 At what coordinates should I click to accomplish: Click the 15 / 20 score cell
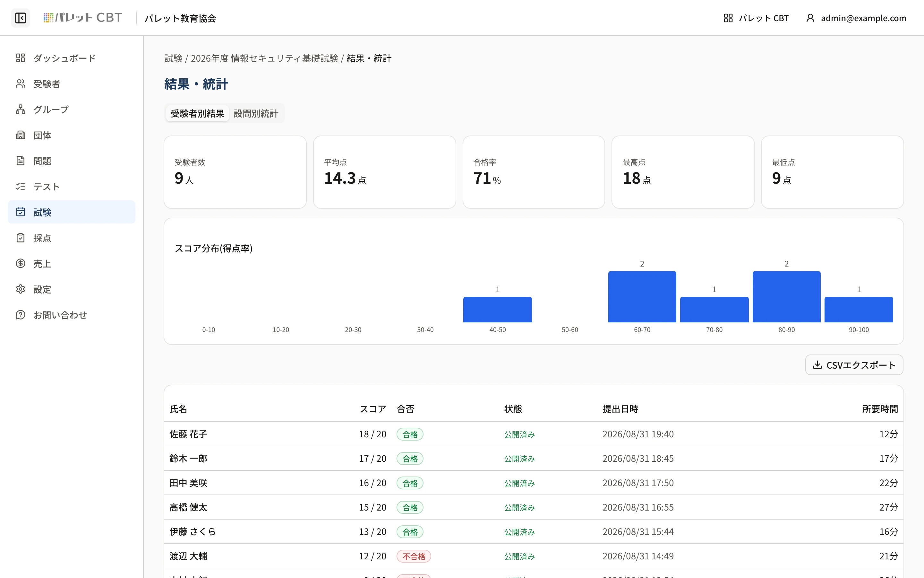click(x=372, y=507)
